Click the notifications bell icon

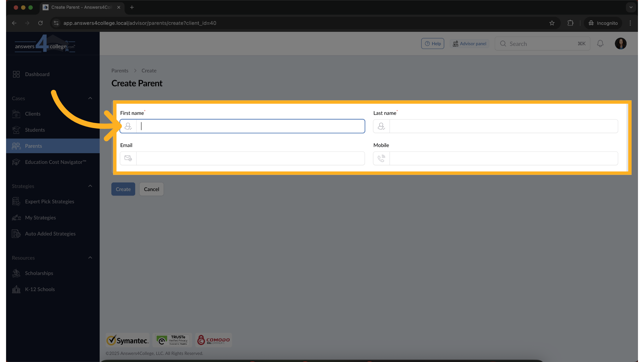(x=600, y=44)
